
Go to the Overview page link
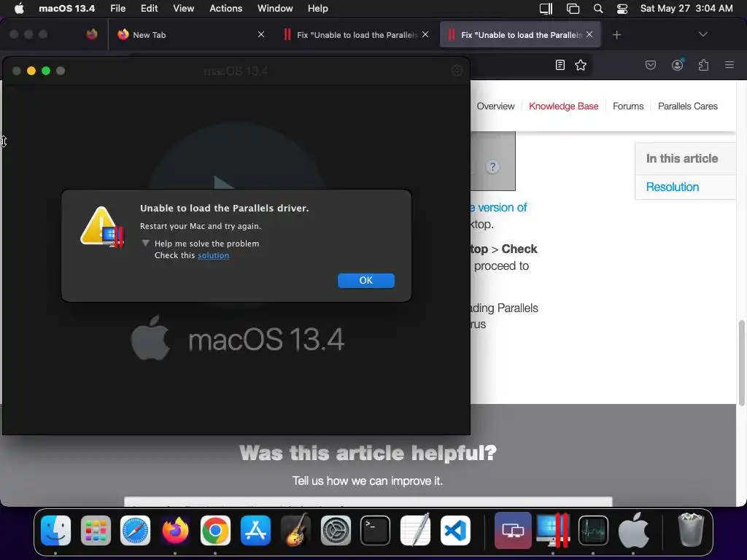pyautogui.click(x=495, y=106)
